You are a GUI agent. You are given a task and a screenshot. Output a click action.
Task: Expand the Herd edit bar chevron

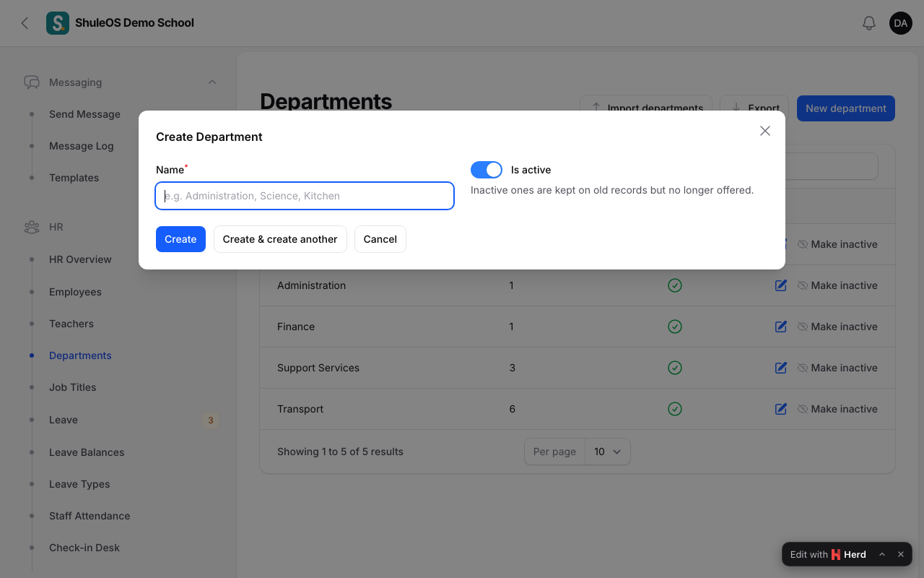click(882, 554)
